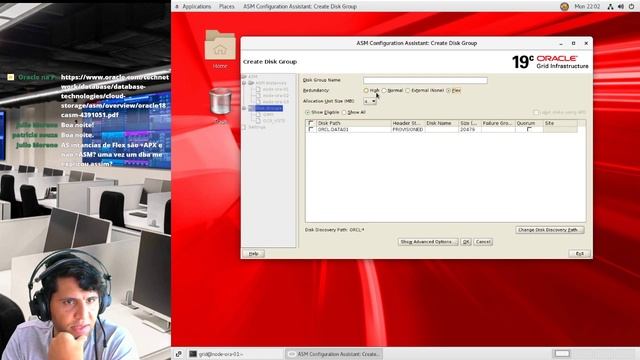
Task: Click the Size column header
Action: [470, 123]
